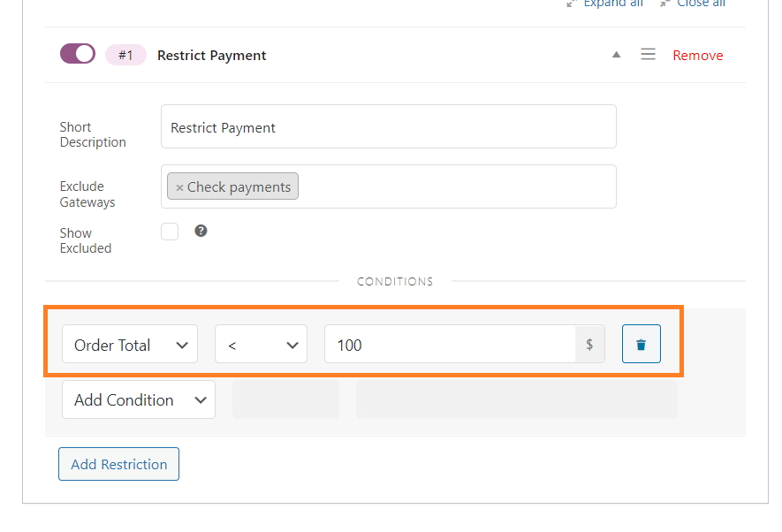Click the Add Restriction button
782x532 pixels.
coord(118,464)
